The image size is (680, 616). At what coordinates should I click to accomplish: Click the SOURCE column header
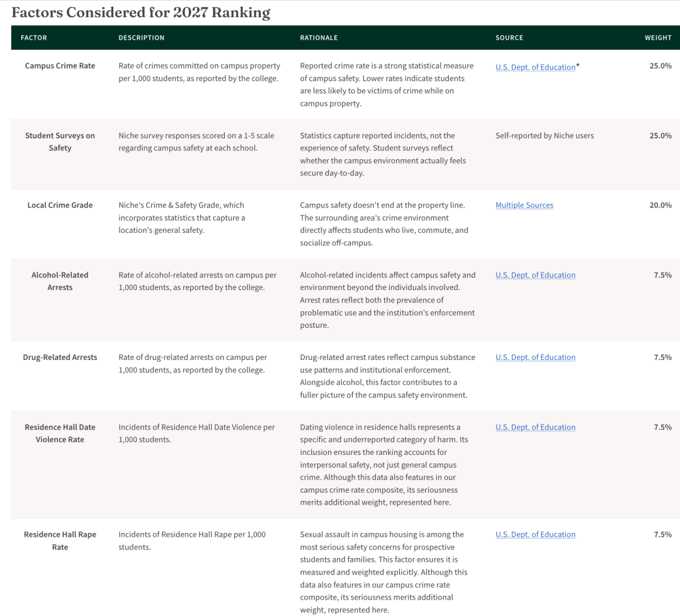(509, 38)
